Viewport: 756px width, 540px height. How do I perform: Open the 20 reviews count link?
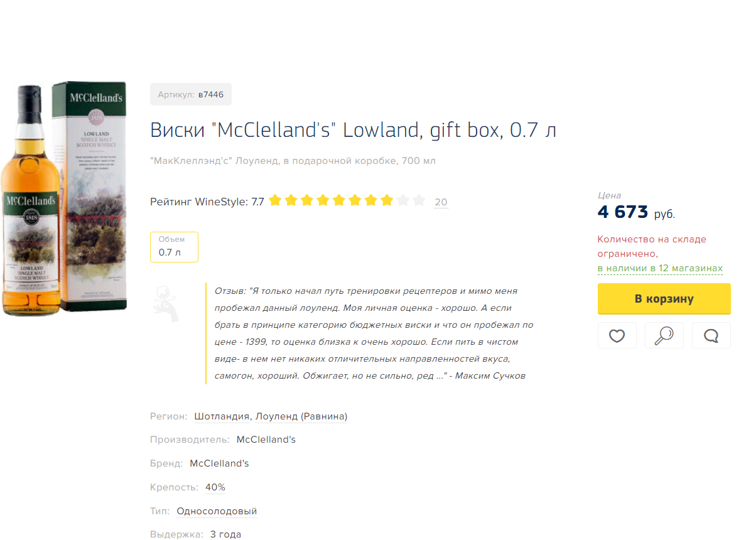click(441, 202)
